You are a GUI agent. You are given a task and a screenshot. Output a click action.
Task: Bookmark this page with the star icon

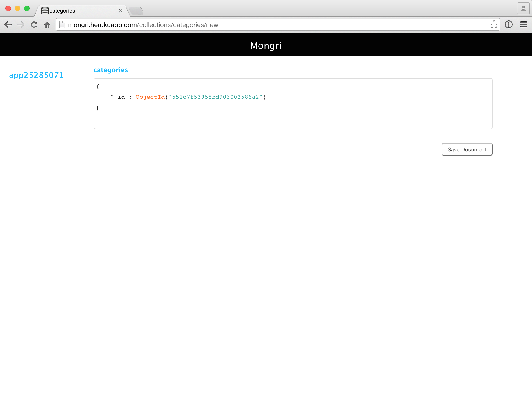[494, 25]
